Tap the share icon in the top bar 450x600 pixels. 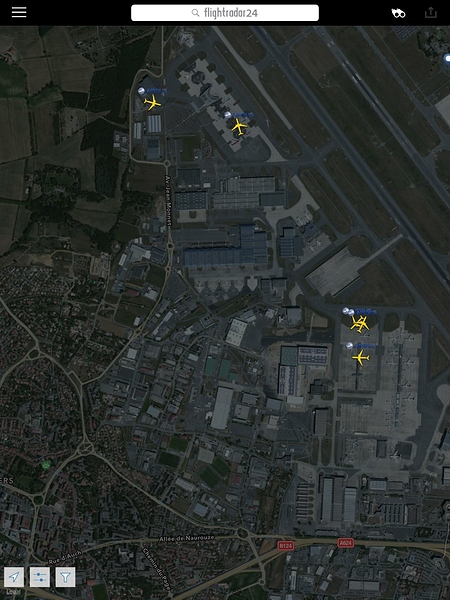click(x=430, y=12)
